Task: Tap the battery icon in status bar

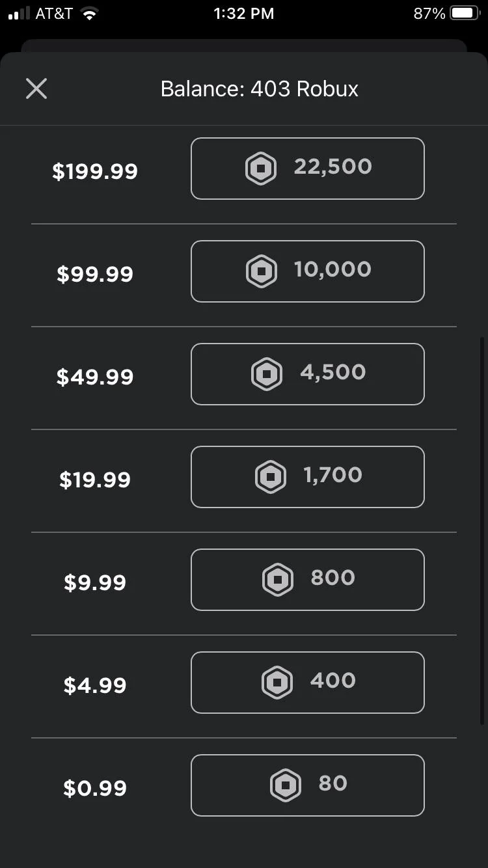Action: (x=466, y=13)
